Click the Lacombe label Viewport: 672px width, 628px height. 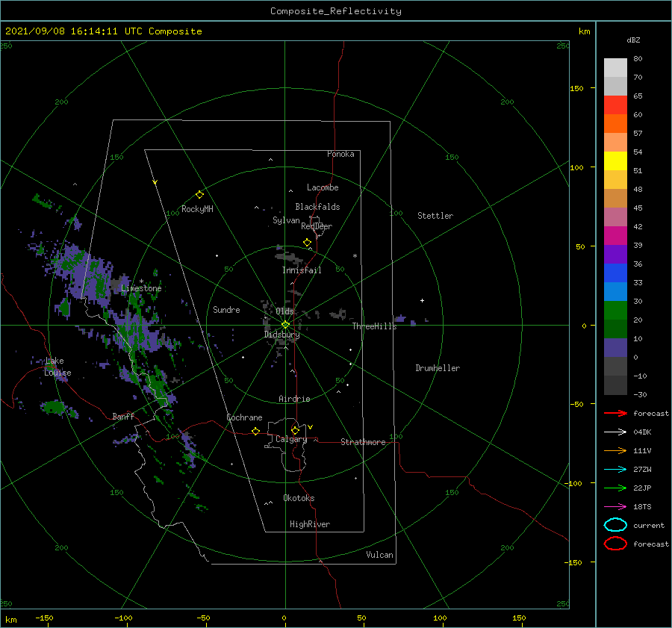323,187
